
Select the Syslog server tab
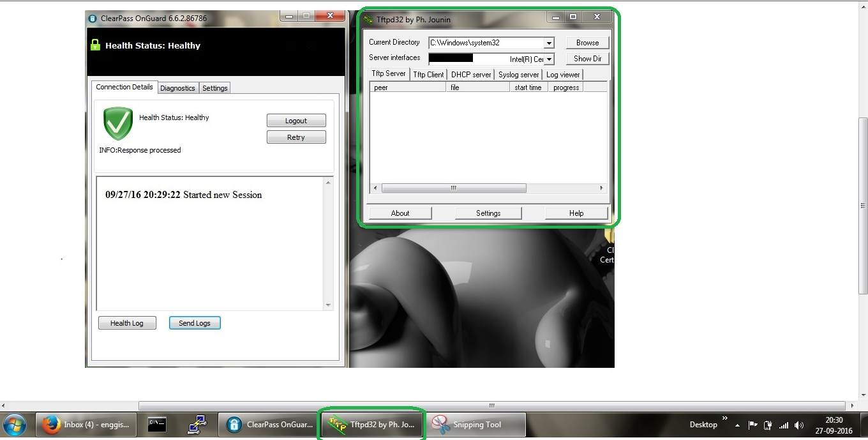(519, 75)
